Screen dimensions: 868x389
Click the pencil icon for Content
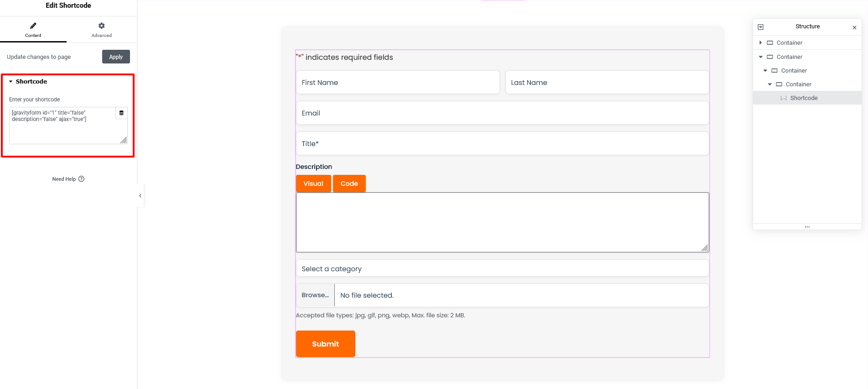[x=33, y=26]
